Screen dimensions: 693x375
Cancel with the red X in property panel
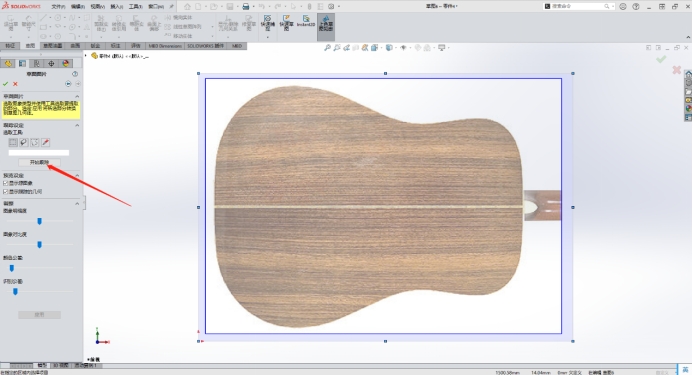pos(15,84)
